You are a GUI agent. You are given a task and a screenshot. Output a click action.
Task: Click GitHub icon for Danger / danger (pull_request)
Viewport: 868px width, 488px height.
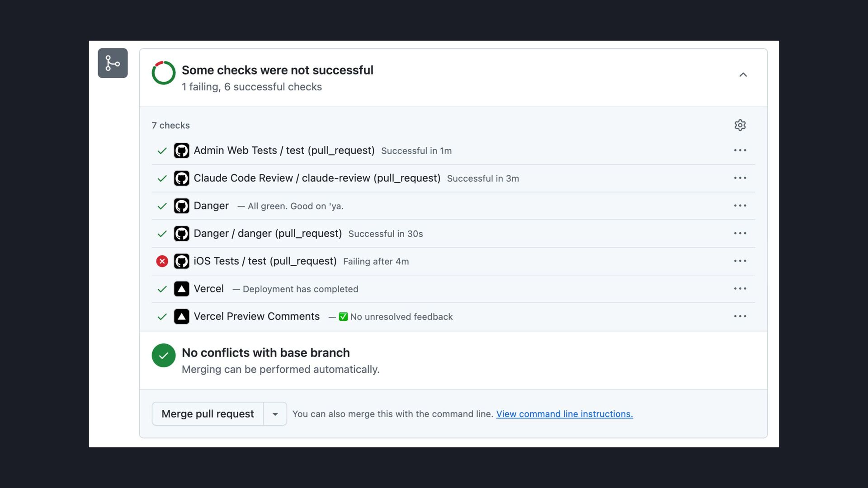click(x=182, y=234)
